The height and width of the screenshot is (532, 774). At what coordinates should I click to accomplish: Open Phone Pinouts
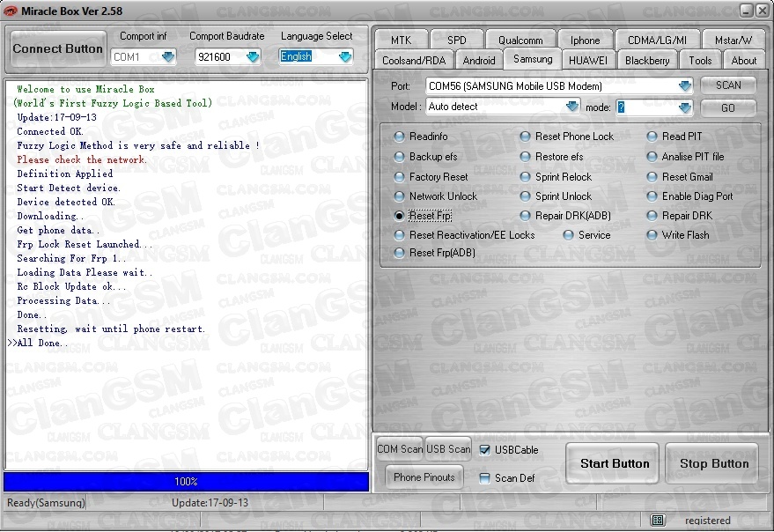(x=424, y=477)
